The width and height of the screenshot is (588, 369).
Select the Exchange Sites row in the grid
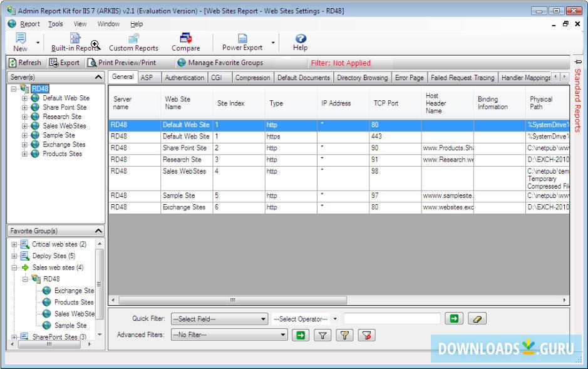(x=188, y=207)
